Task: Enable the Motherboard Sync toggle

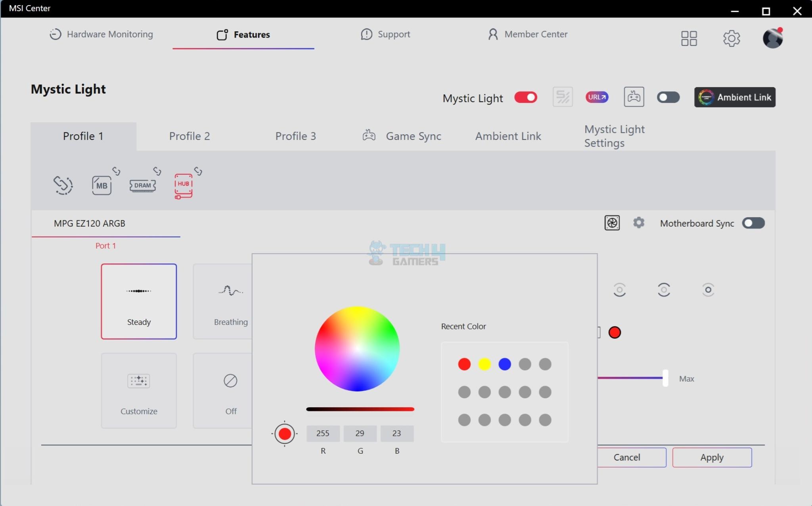Action: coord(753,223)
